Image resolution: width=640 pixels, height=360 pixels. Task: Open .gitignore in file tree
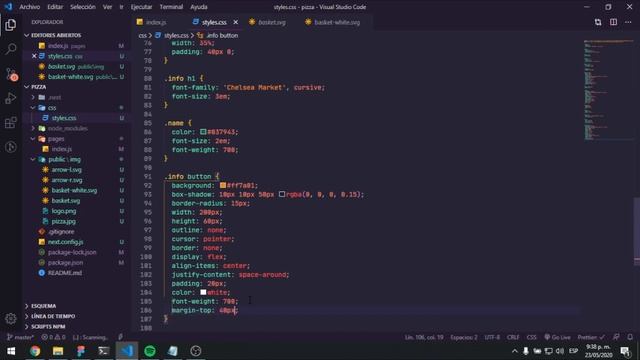61,231
